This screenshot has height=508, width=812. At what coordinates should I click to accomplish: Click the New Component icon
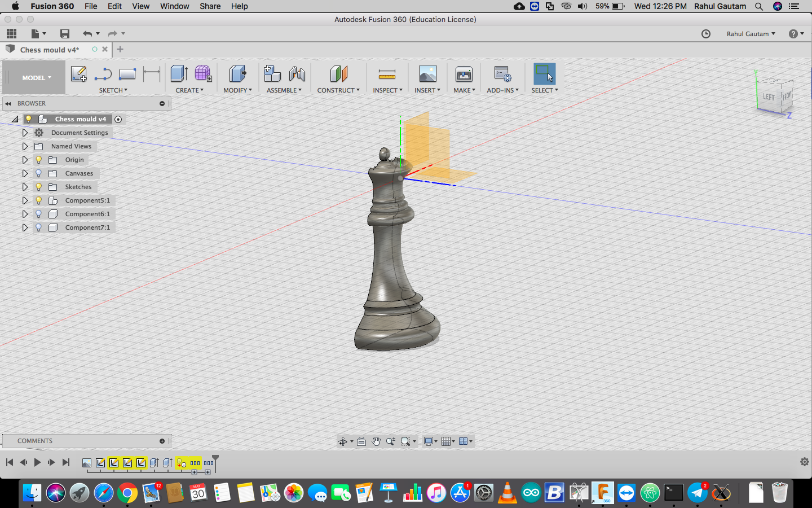272,74
